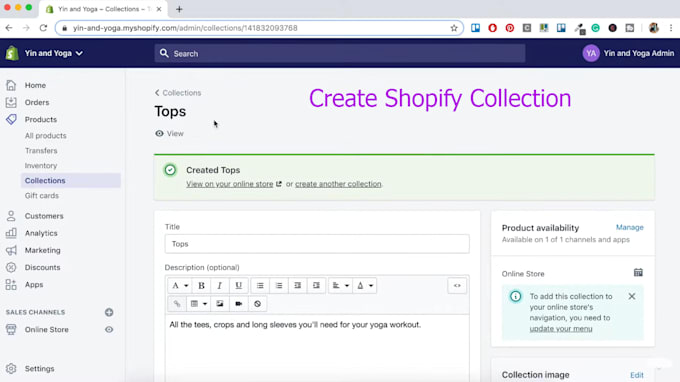
Task: Bookmark page with star icon
Action: coord(454,28)
